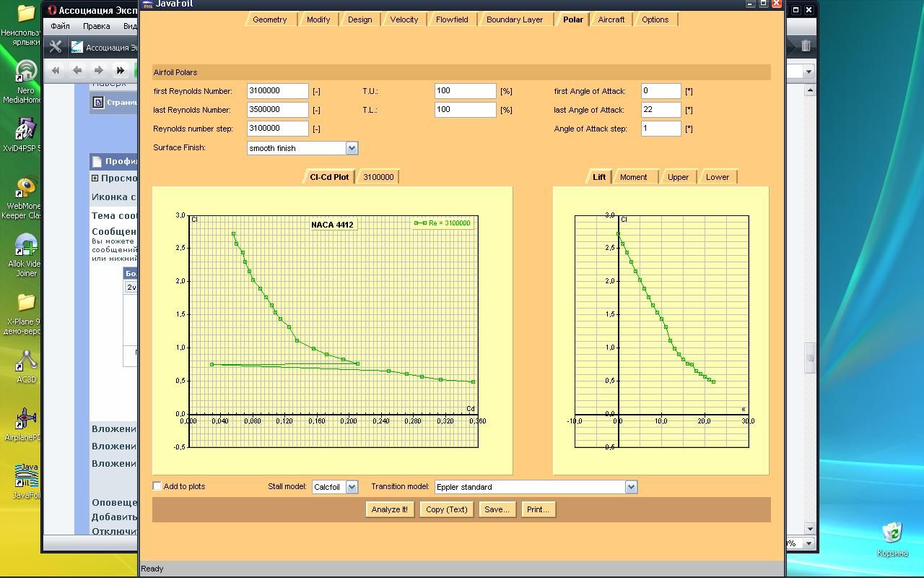Select the Moment plot tab
The height and width of the screenshot is (578, 924).
coord(633,177)
